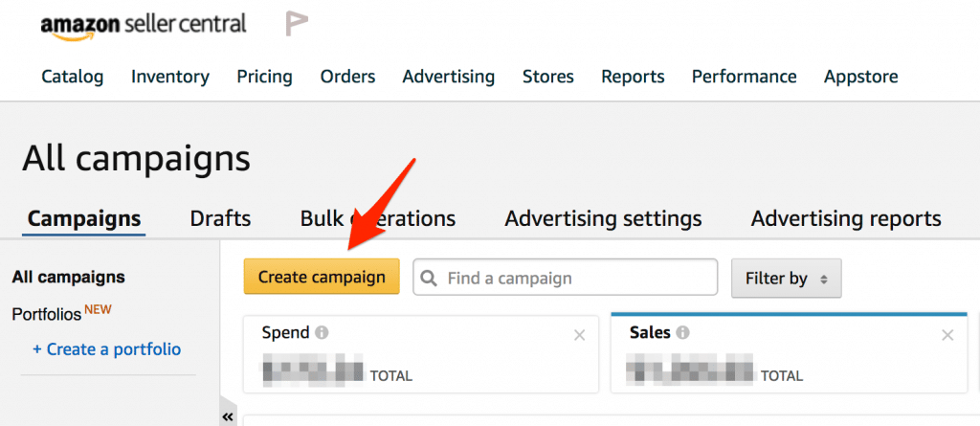The height and width of the screenshot is (426, 980).
Task: Switch to the Drafts tab
Action: (x=220, y=218)
